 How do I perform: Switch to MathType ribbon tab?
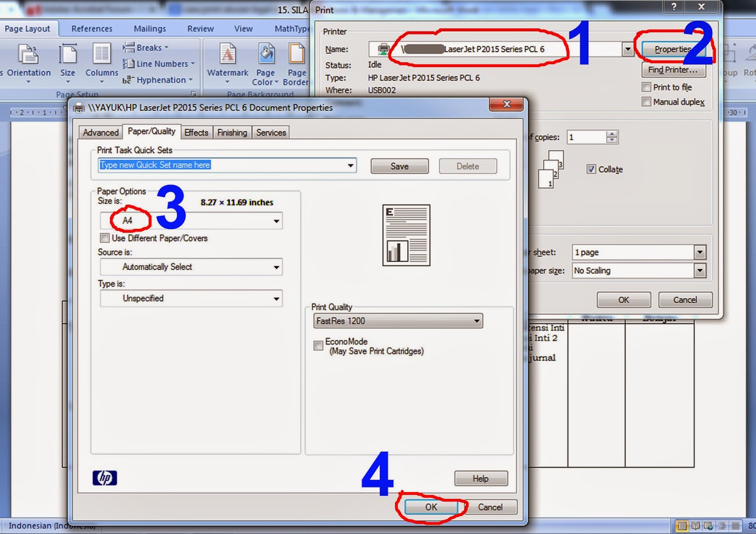[292, 29]
